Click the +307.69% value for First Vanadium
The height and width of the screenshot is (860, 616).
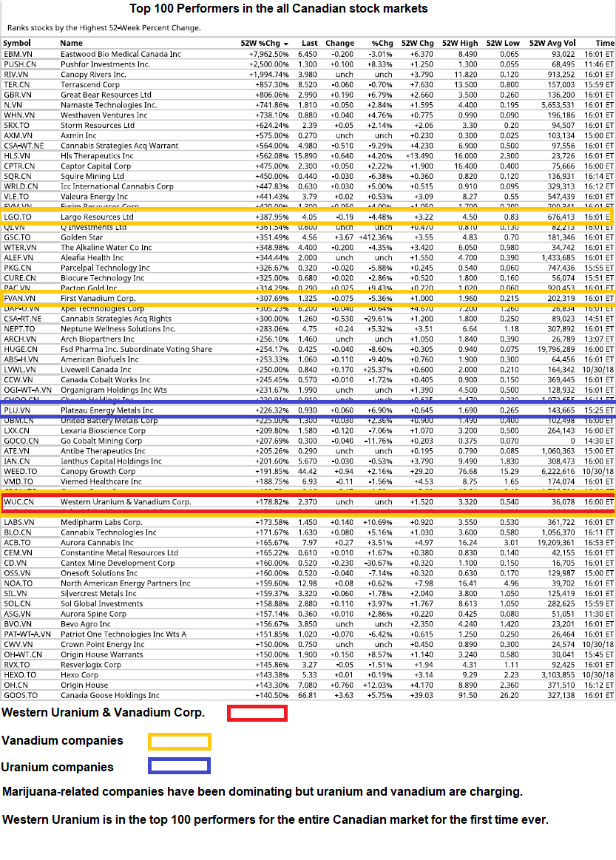(x=272, y=298)
